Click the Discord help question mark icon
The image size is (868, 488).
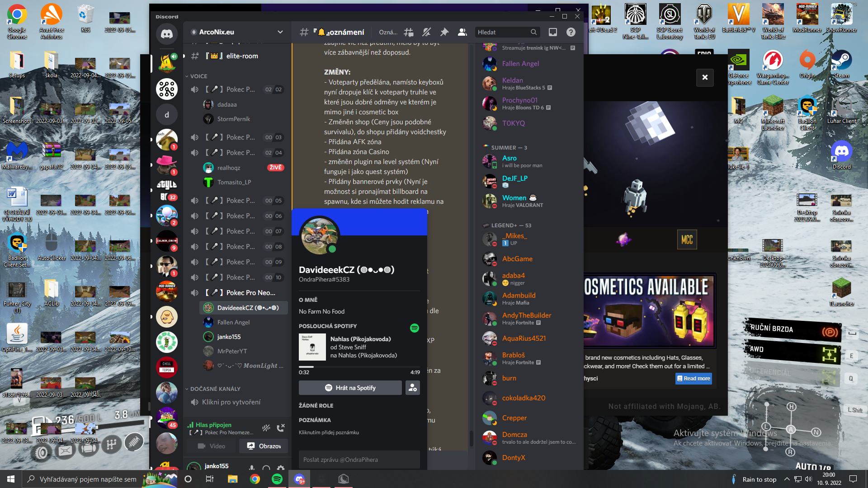(571, 32)
